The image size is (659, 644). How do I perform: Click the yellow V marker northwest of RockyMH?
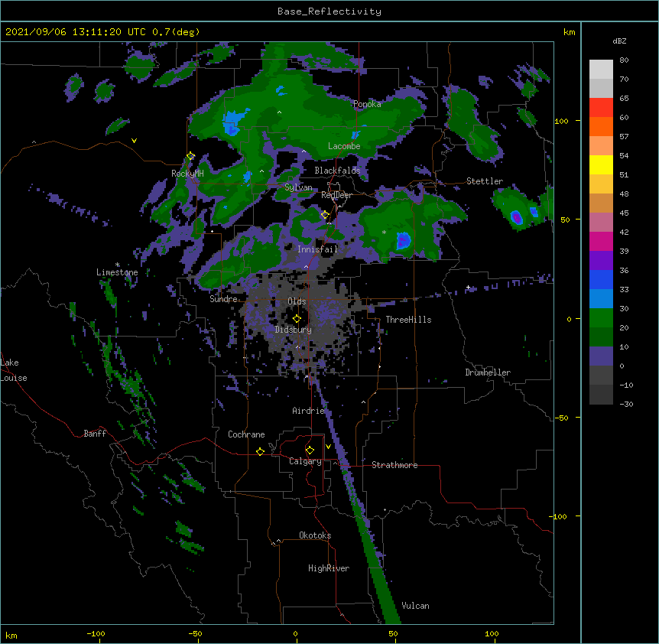click(134, 141)
